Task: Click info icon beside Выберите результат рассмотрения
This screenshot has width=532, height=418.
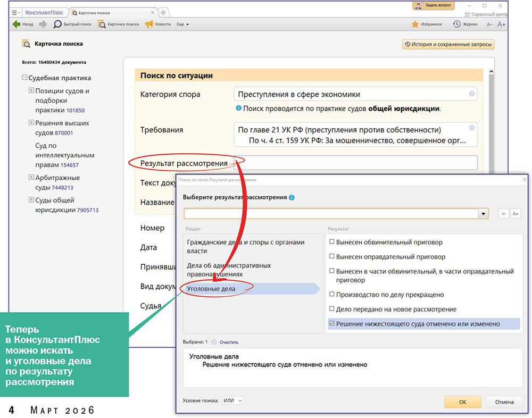Action: pos(292,197)
